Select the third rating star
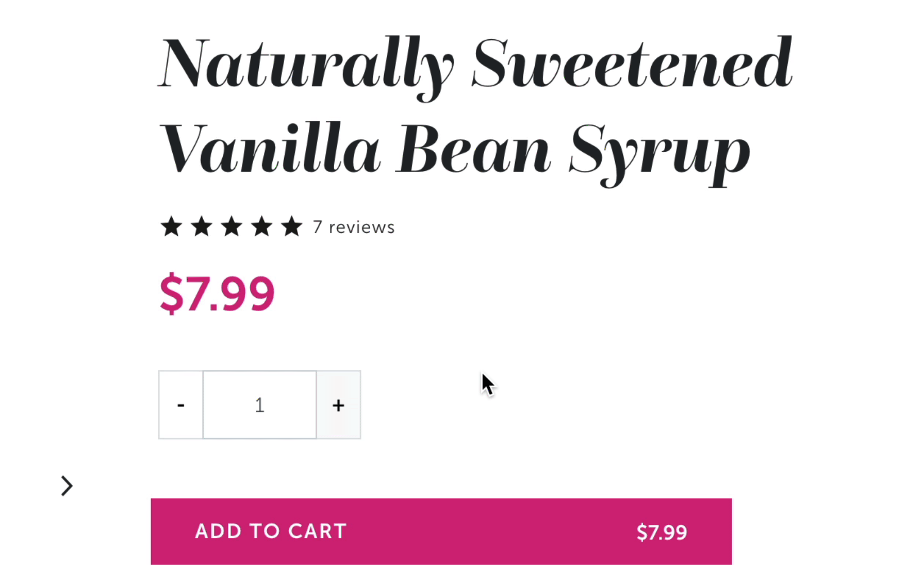 [232, 227]
